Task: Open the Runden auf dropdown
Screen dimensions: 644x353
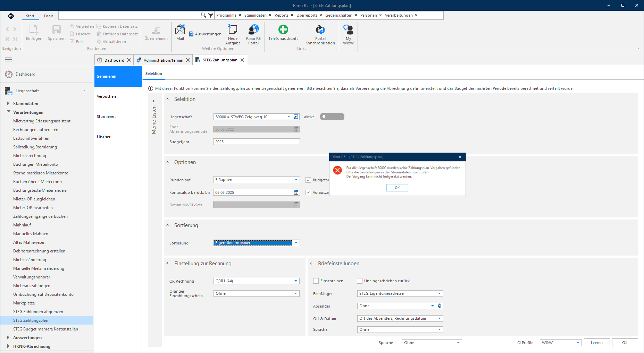Action: click(x=296, y=180)
